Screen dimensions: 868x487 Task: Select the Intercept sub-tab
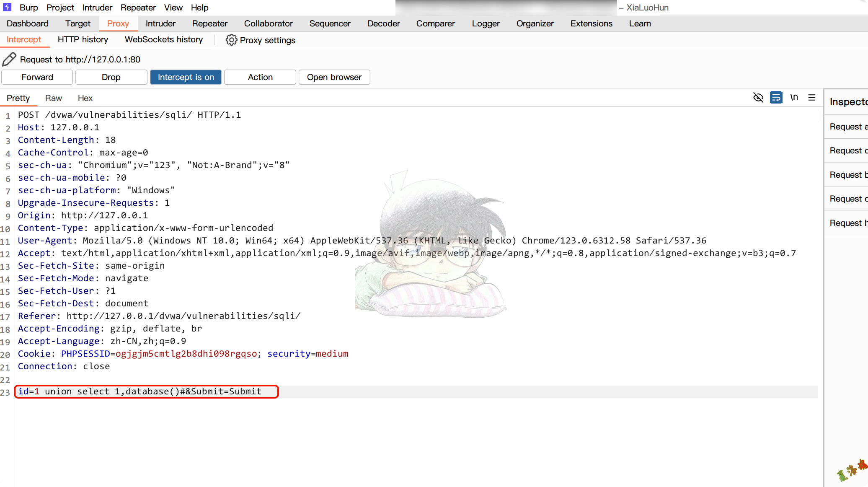tap(24, 39)
